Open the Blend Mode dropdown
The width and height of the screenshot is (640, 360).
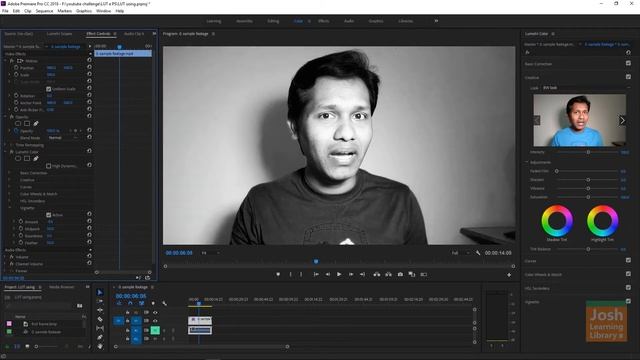click(63, 138)
